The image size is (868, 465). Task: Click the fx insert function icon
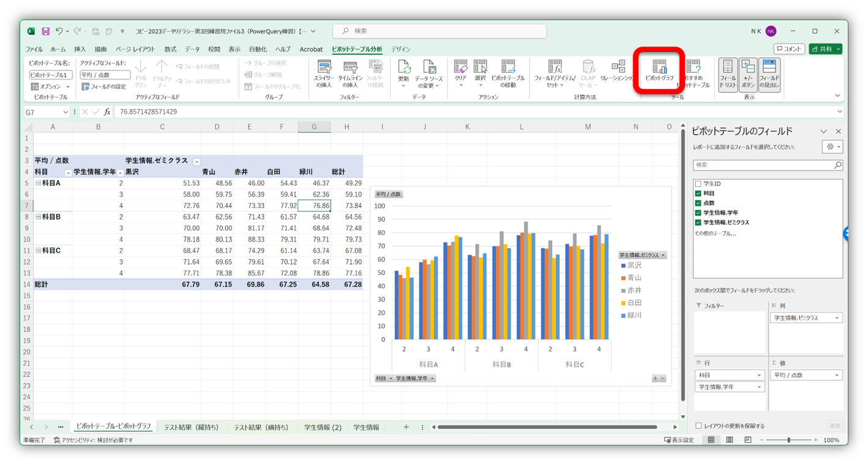107,112
